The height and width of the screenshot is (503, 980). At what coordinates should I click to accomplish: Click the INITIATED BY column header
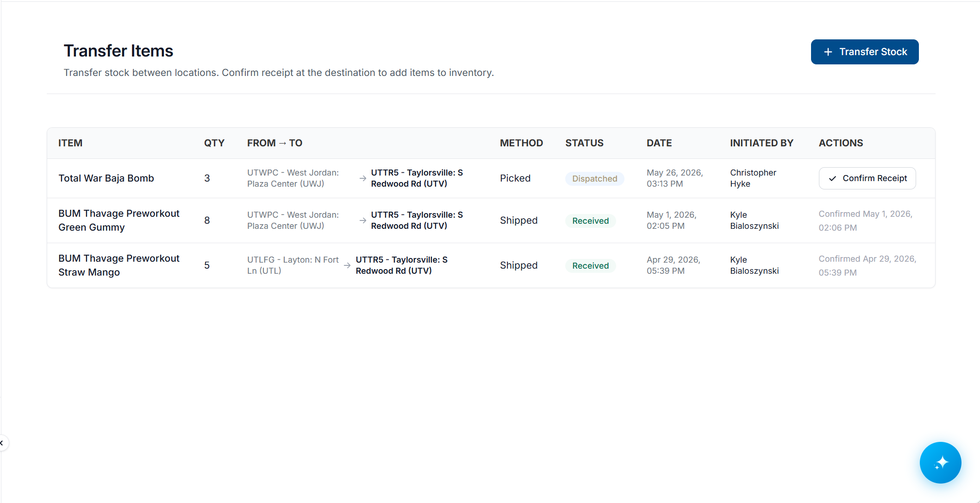click(762, 143)
